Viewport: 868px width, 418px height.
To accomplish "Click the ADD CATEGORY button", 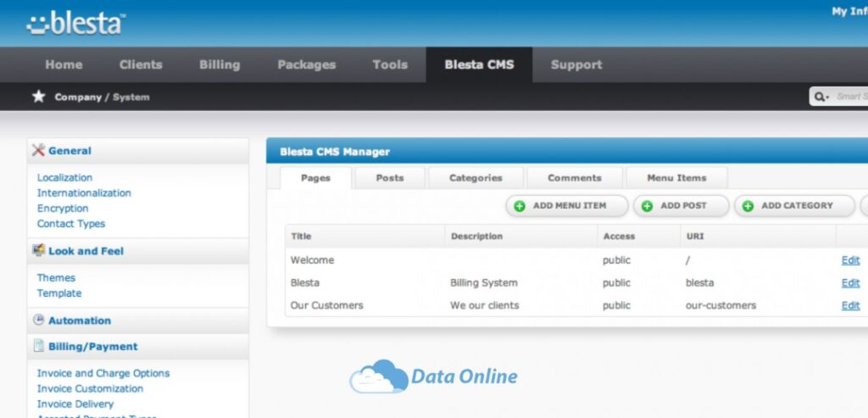I will coord(794,205).
